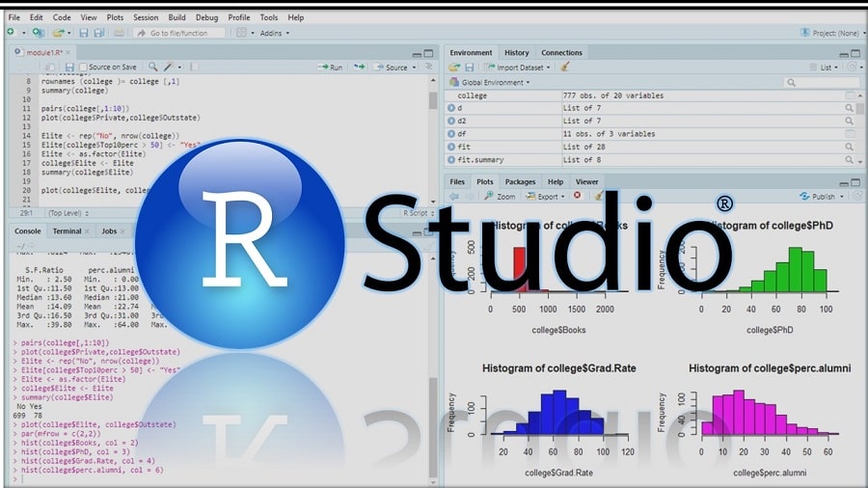Save module1.R using the editor's save icon
The width and height of the screenshot is (868, 488).
(x=69, y=67)
